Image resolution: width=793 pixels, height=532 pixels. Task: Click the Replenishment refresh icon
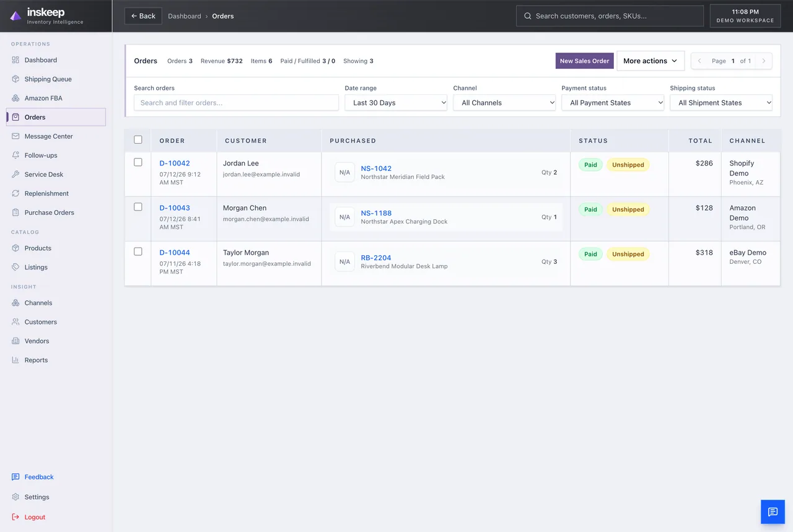16,193
